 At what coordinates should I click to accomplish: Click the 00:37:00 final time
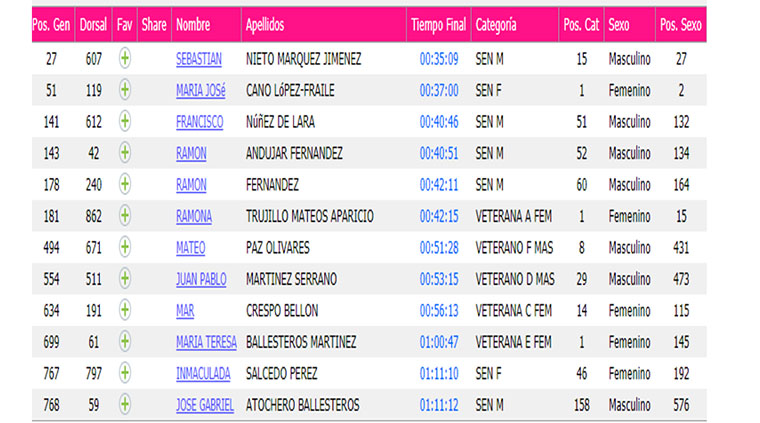(x=439, y=91)
